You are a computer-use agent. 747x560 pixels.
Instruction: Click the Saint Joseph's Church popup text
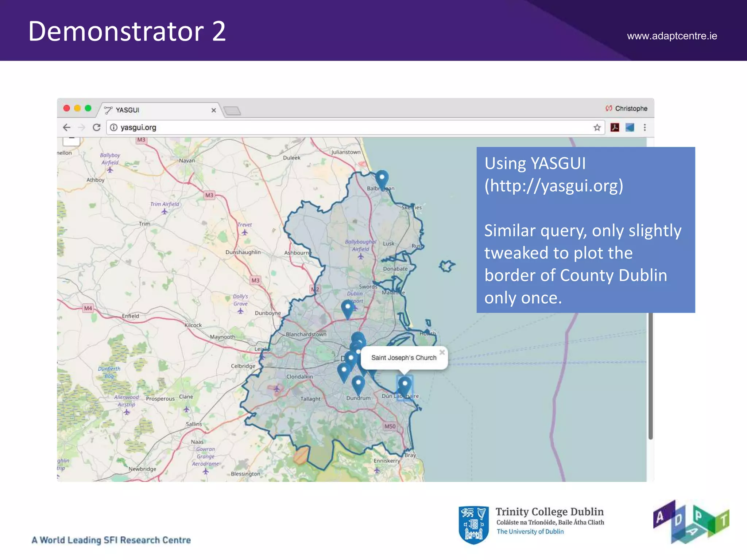coord(404,358)
